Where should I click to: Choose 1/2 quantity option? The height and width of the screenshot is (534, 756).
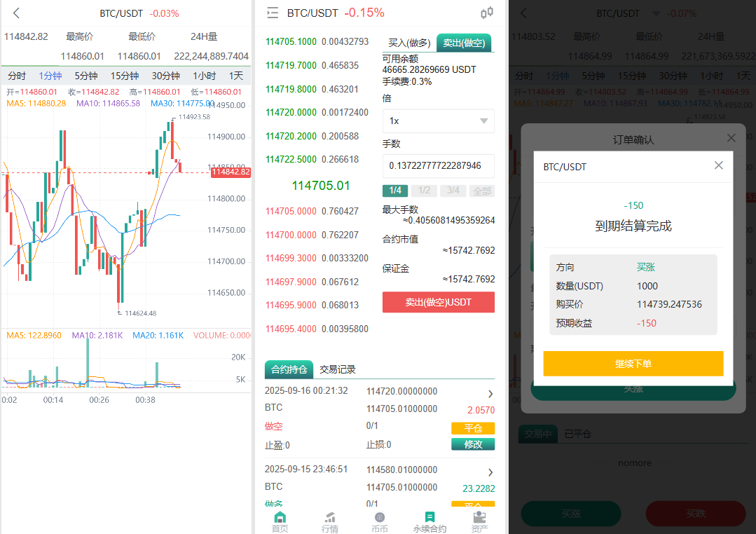(425, 191)
